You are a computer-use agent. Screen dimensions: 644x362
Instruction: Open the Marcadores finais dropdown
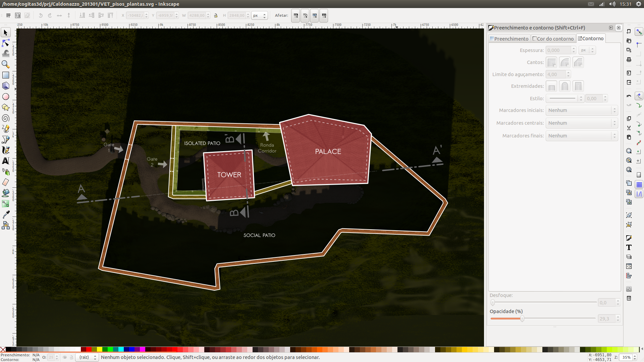581,136
